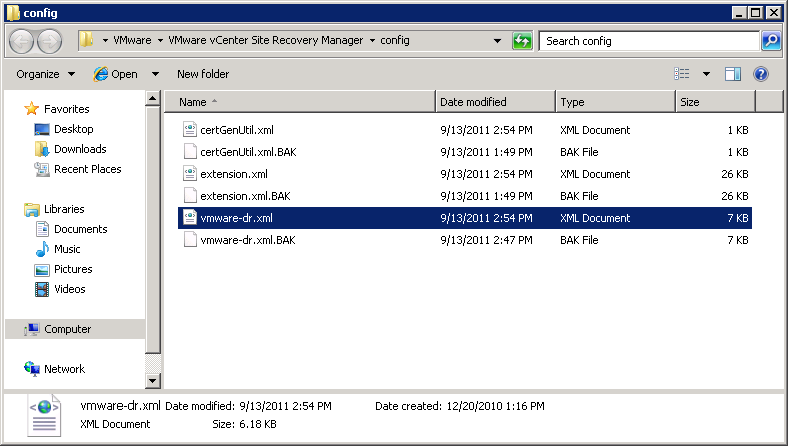Select the Downloads folder icon
This screenshot has height=446, width=788.
point(42,149)
